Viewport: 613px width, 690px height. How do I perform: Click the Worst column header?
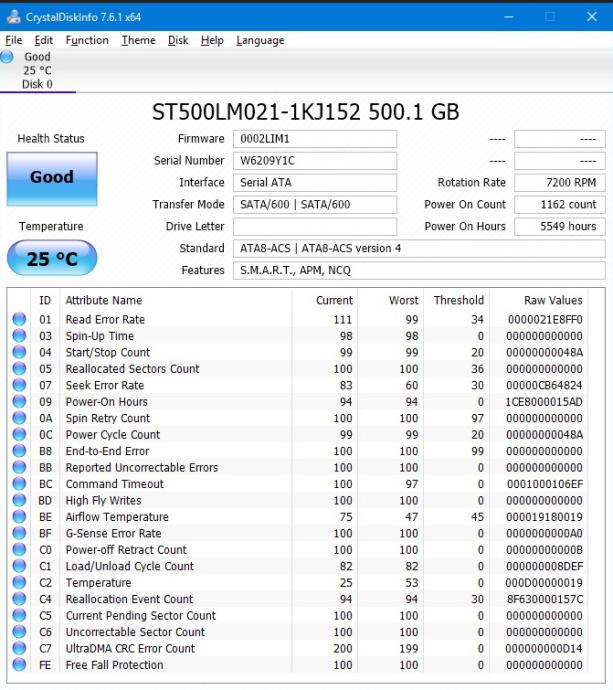pyautogui.click(x=391, y=300)
